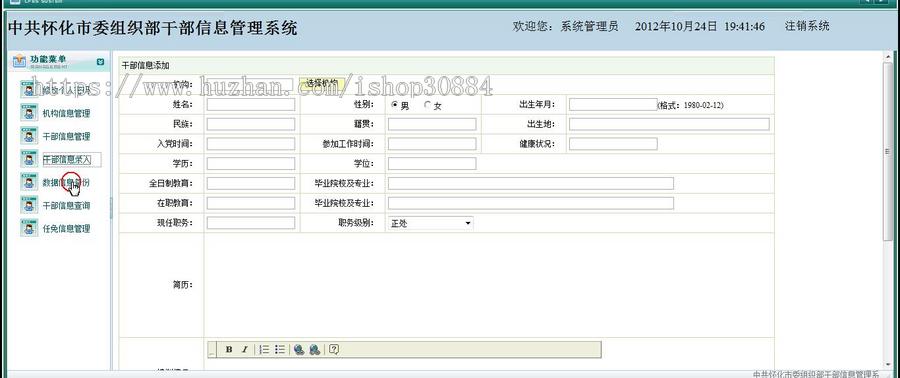Viewport: 900px width, 378px height.
Task: Click the icon beside 干部信息查询
Action: coord(29,205)
